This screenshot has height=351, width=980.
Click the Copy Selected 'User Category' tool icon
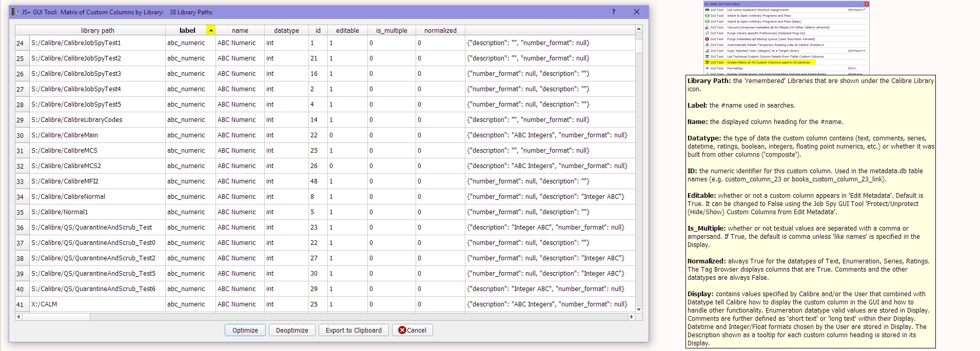707,51
